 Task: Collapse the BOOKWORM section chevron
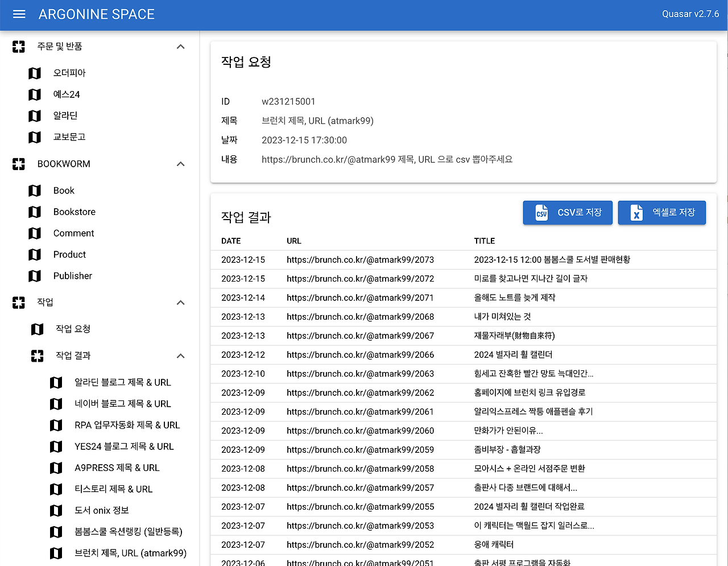[x=180, y=164]
